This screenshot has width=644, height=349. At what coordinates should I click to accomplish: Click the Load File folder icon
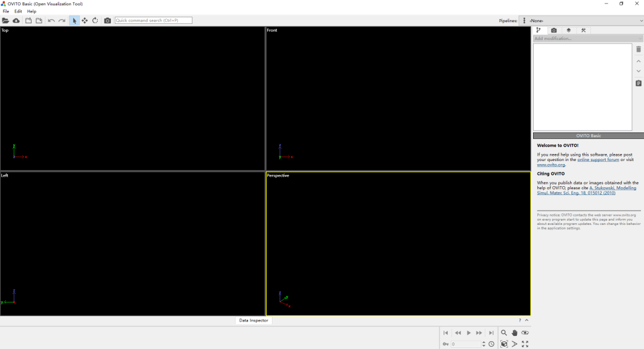pyautogui.click(x=5, y=20)
